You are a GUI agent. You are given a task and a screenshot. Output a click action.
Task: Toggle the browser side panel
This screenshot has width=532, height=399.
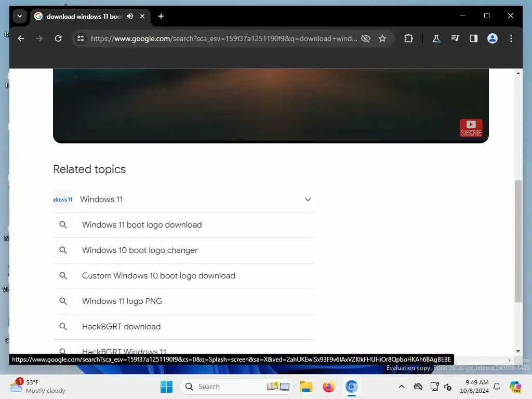[x=474, y=38]
